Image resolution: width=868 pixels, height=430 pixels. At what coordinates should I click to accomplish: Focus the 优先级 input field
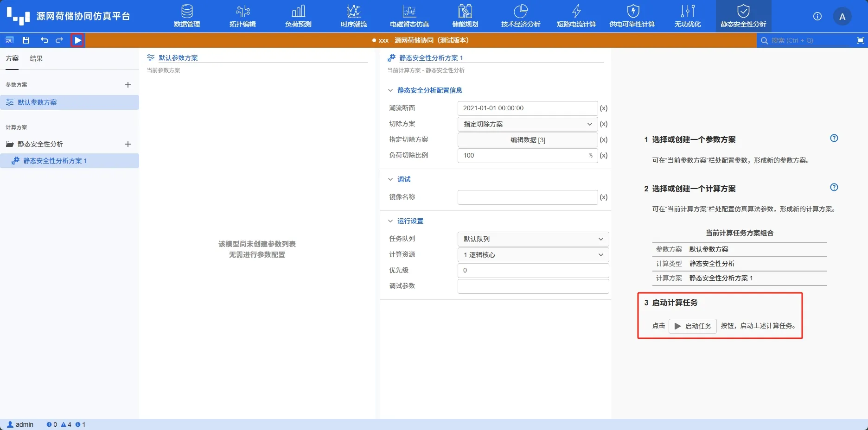[x=533, y=271]
